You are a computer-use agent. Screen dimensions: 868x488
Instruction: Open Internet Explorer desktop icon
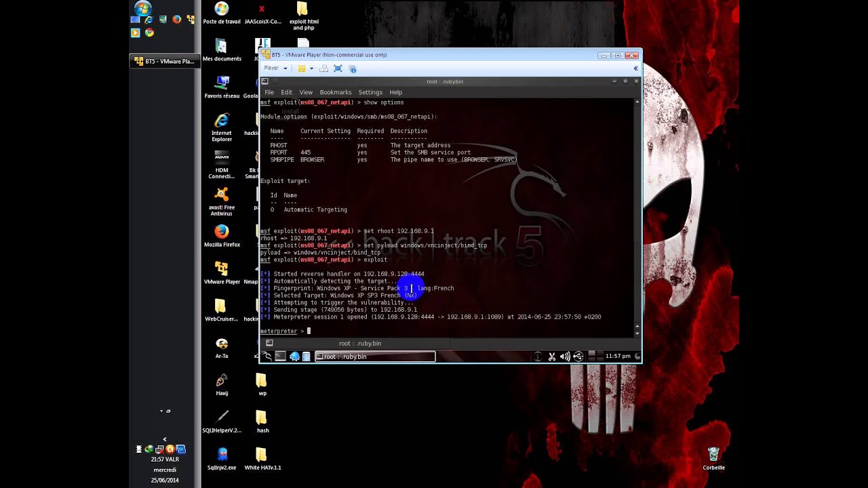(222, 127)
